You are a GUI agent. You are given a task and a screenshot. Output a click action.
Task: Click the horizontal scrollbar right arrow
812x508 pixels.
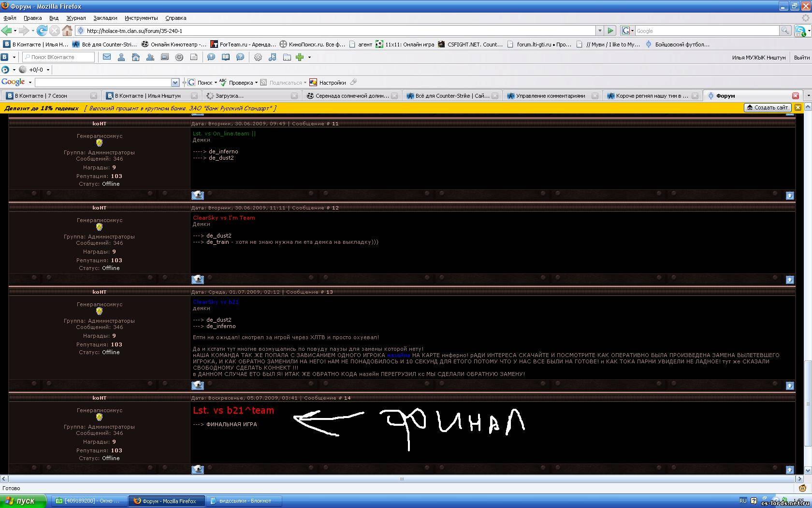point(799,479)
